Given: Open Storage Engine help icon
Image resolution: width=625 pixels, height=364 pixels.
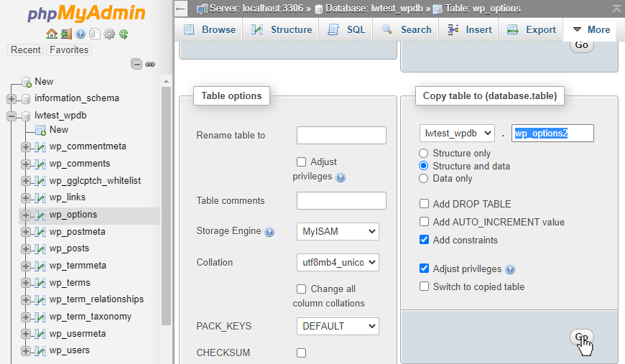Looking at the screenshot, I should click(x=269, y=232).
